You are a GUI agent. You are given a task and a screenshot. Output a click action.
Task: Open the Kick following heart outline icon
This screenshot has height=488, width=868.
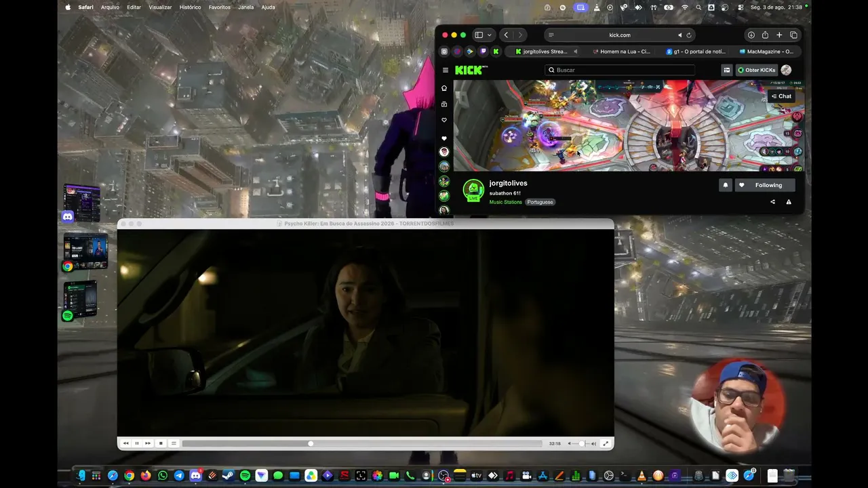[x=444, y=120]
